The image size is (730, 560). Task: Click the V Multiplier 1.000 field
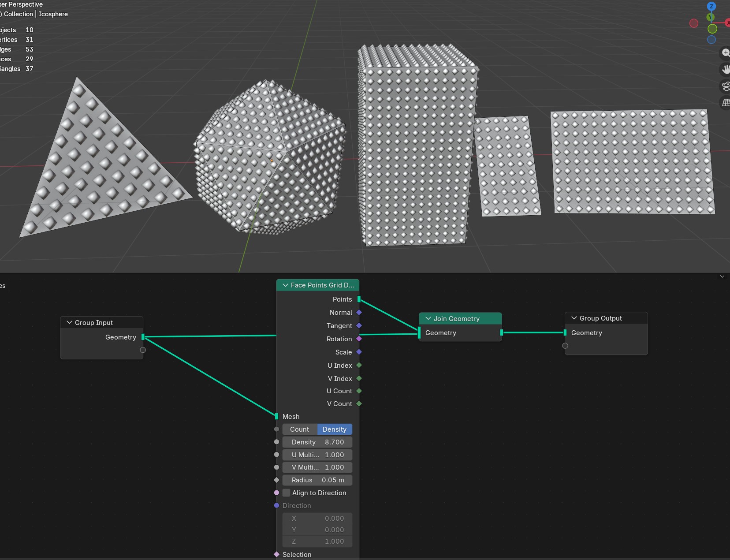pos(317,467)
